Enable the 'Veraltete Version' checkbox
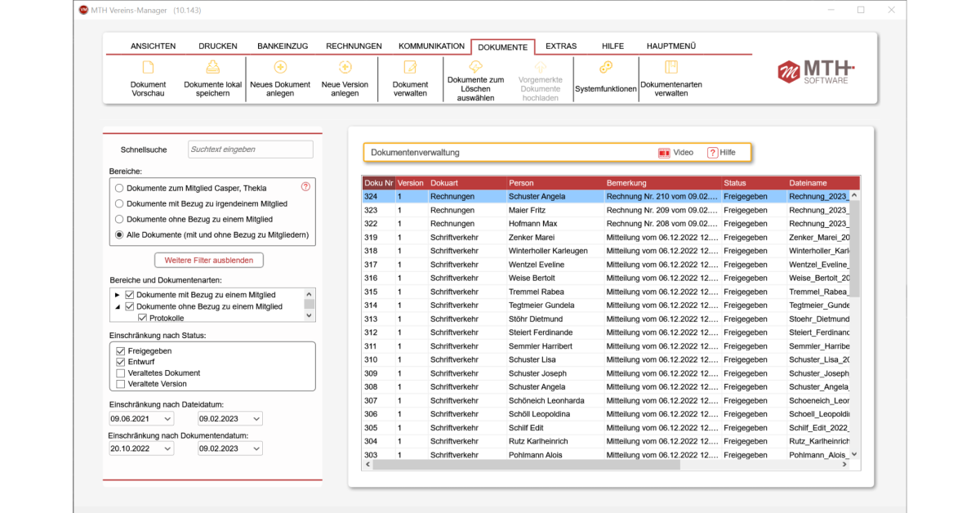 coord(121,384)
